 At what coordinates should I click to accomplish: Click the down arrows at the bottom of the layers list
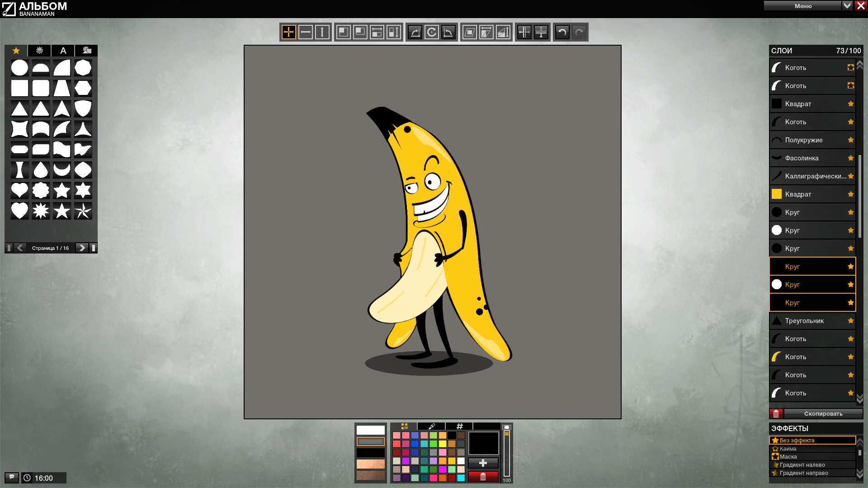pyautogui.click(x=859, y=398)
